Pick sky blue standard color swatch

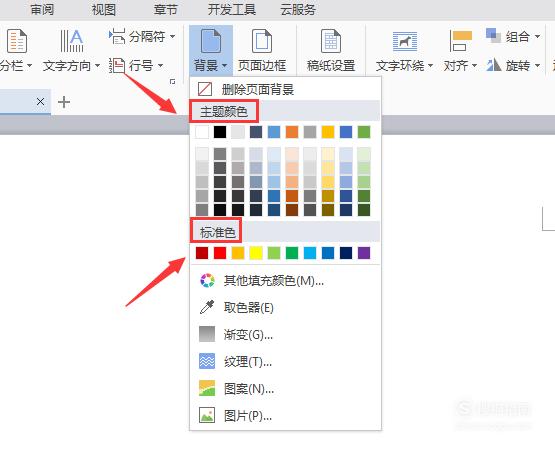[310, 253]
